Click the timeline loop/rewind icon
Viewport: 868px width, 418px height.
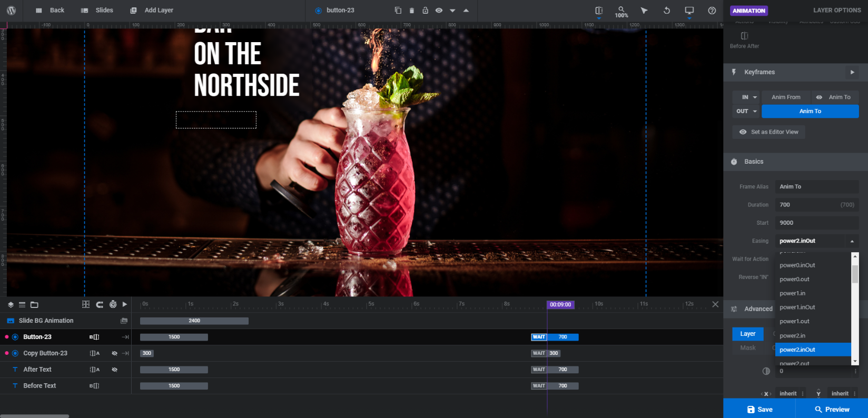pos(100,304)
